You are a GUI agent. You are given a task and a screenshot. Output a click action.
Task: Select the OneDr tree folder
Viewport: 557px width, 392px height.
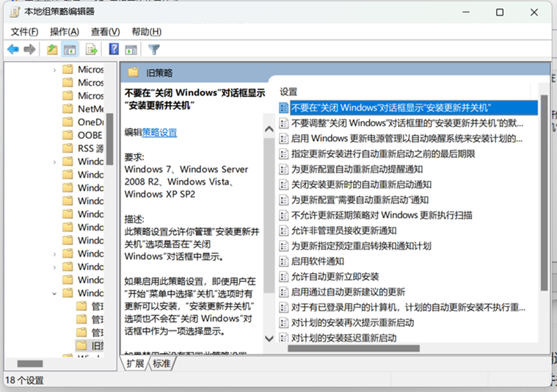click(x=83, y=122)
